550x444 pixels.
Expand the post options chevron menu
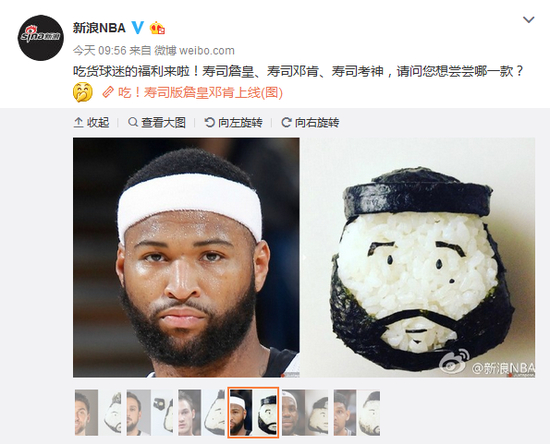tap(529, 20)
